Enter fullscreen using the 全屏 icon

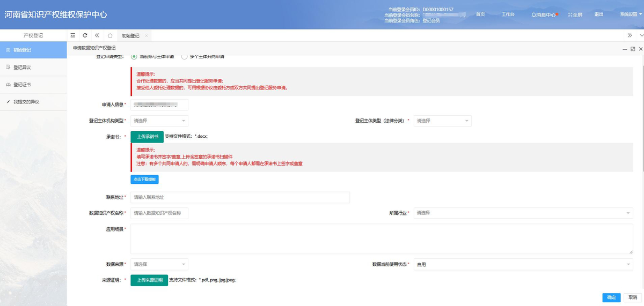(575, 14)
